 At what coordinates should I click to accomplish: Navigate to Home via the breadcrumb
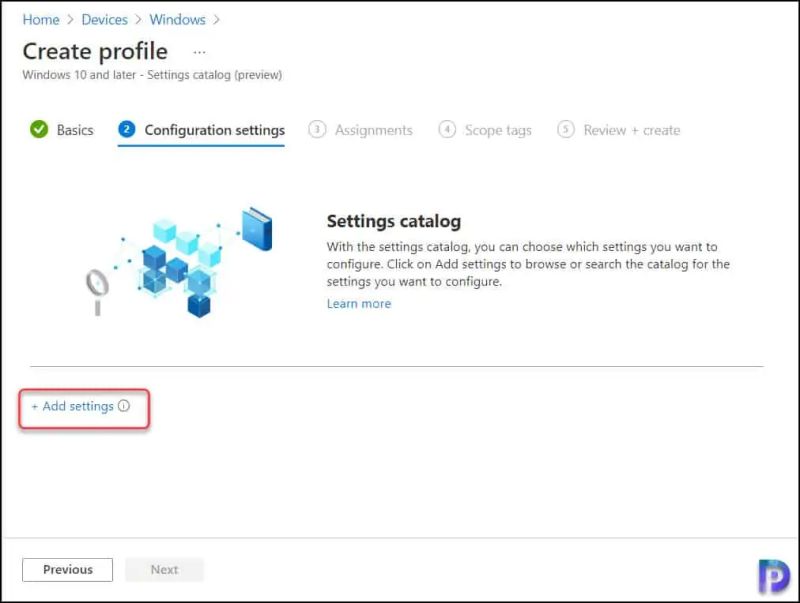pyautogui.click(x=40, y=19)
